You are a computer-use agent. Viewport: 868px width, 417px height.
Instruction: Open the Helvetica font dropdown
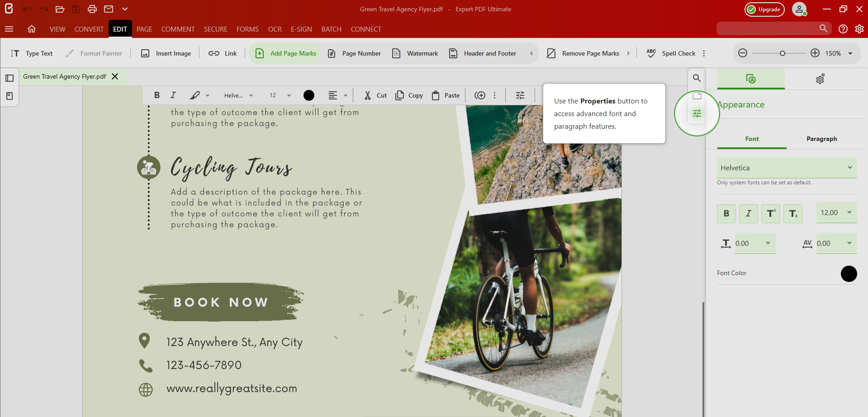coord(787,167)
